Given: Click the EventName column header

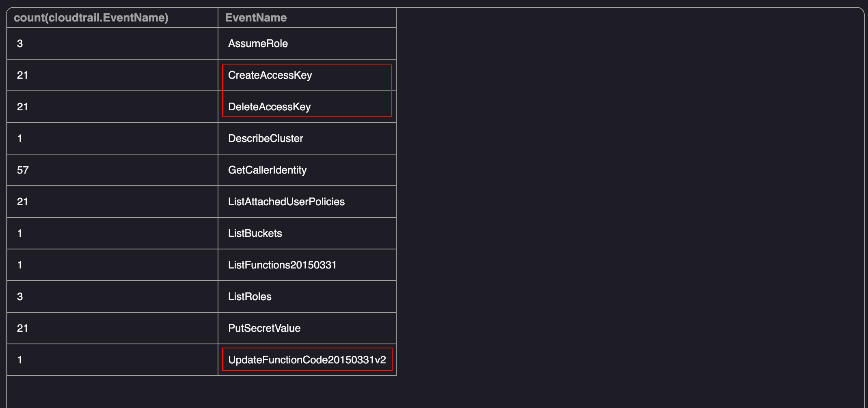Looking at the screenshot, I should pyautogui.click(x=256, y=18).
